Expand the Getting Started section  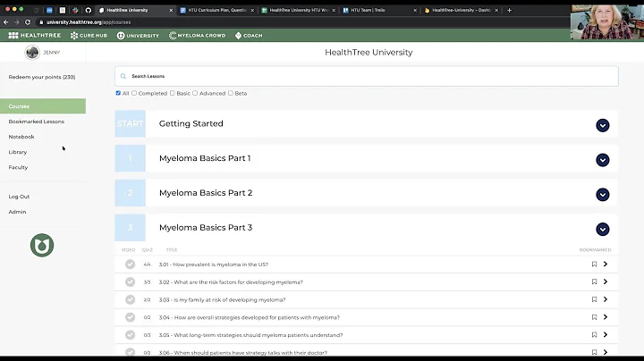coord(603,125)
